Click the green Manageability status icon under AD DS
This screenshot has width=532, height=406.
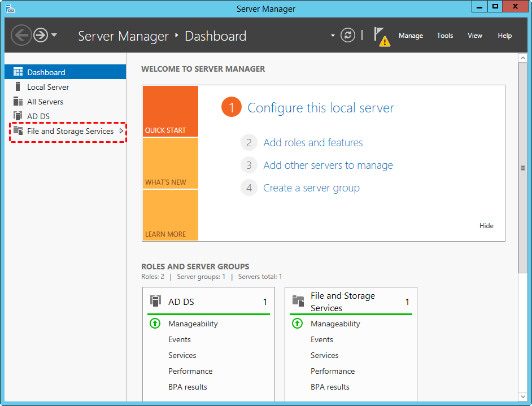tap(155, 324)
